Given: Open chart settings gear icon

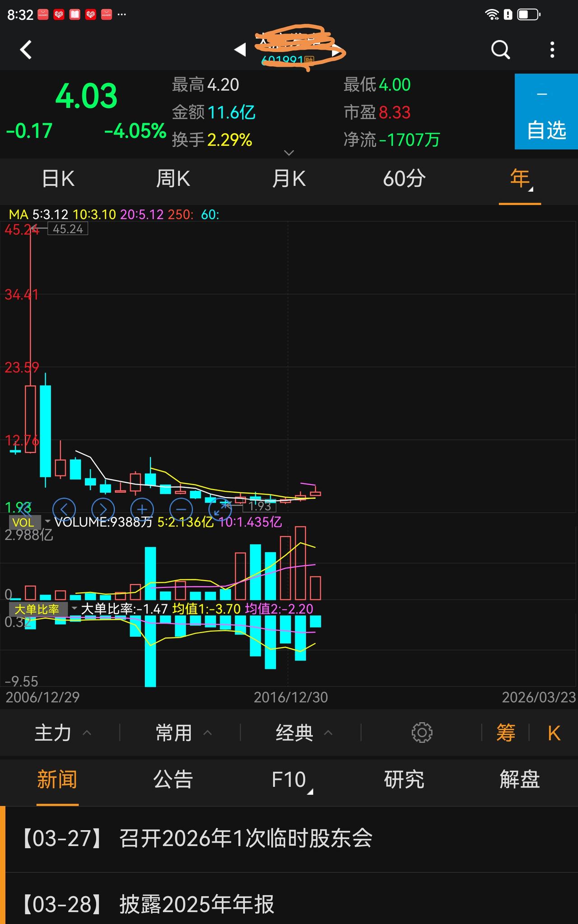Looking at the screenshot, I should pos(422,733).
